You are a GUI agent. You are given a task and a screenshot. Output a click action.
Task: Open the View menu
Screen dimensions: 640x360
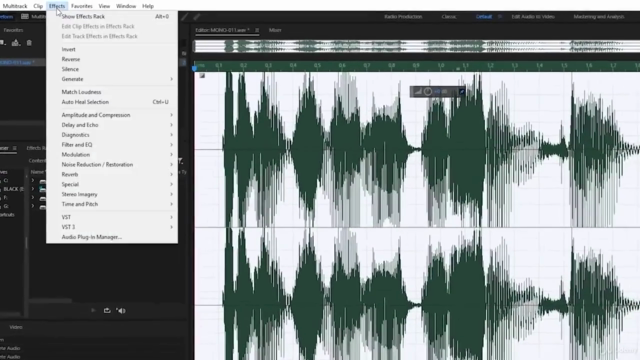point(104,6)
